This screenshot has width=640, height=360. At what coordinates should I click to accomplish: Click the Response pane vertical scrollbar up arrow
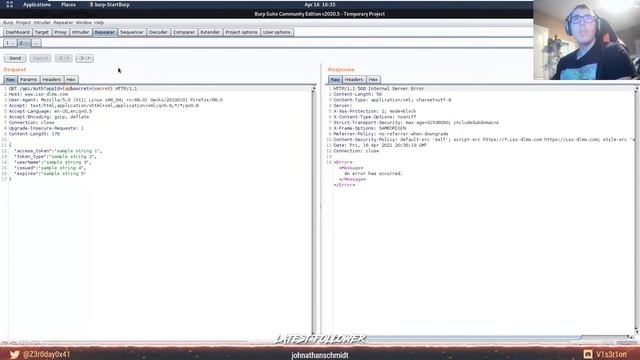636,89
